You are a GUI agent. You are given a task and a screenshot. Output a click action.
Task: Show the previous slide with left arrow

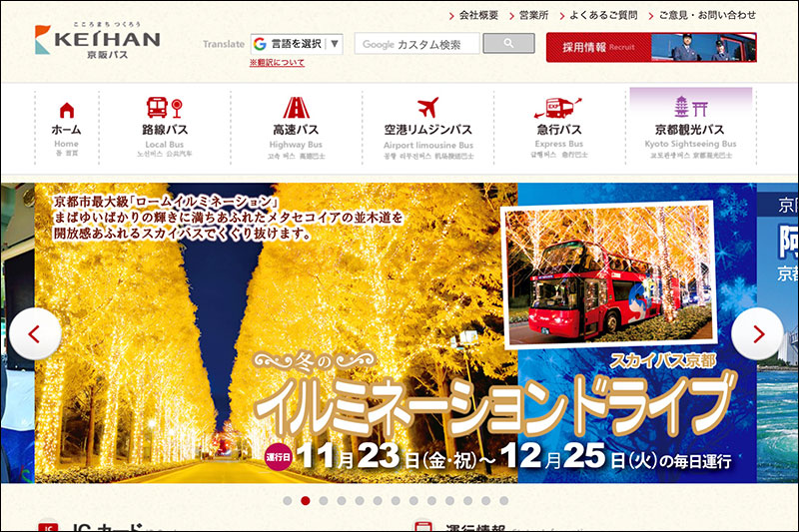click(x=36, y=334)
